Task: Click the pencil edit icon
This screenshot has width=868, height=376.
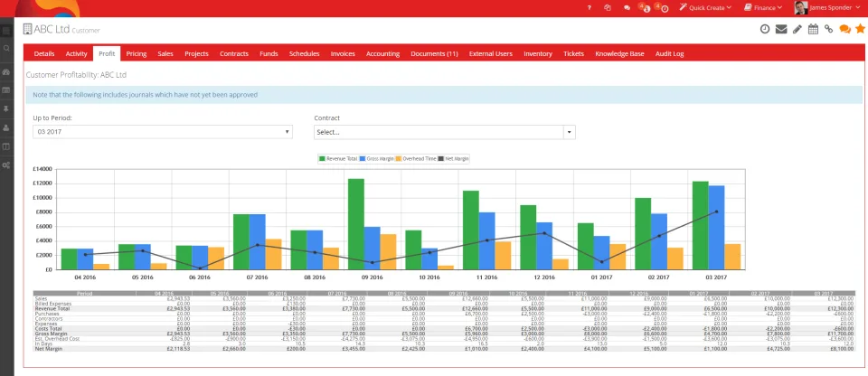Action: 797,29
